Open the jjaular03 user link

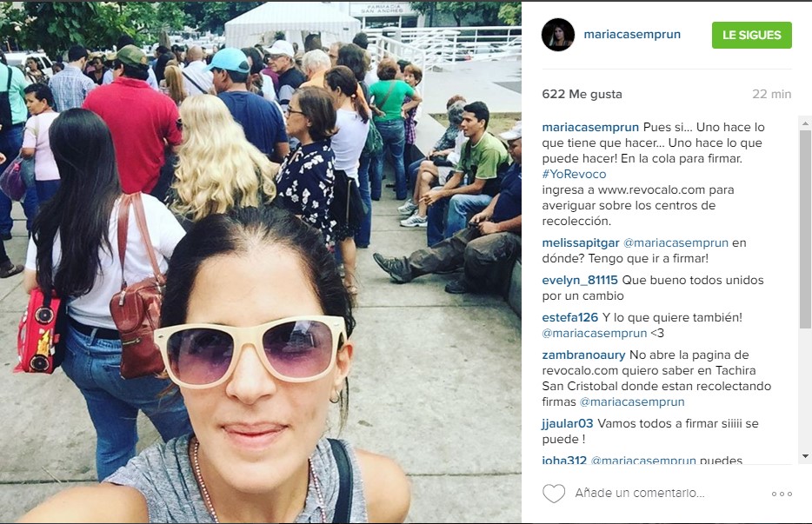click(x=568, y=423)
